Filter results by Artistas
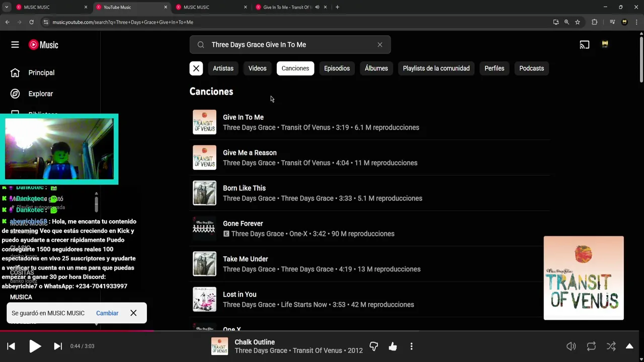 point(223,68)
